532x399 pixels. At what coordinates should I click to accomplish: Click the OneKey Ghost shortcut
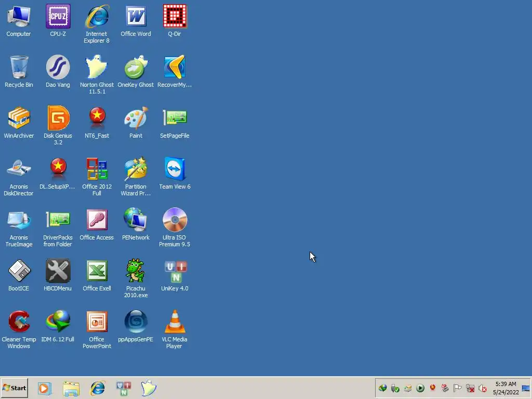(x=136, y=71)
